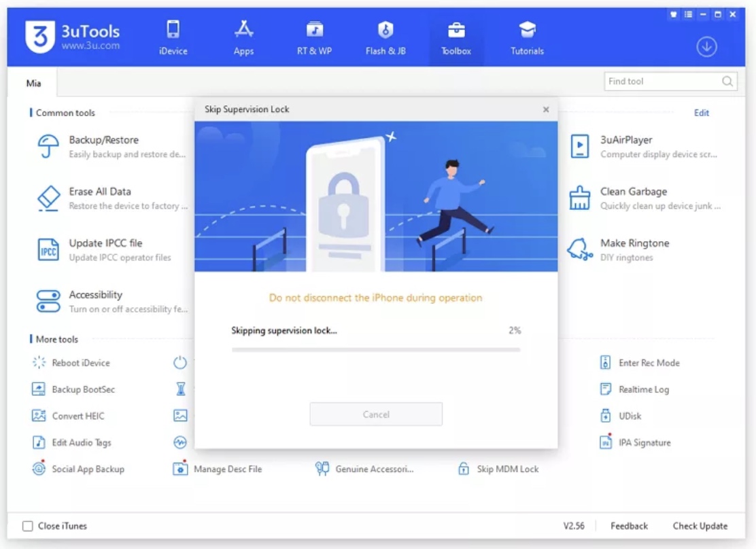This screenshot has width=756, height=549.
Task: Click the 'Social App Backup' label
Action: click(88, 469)
